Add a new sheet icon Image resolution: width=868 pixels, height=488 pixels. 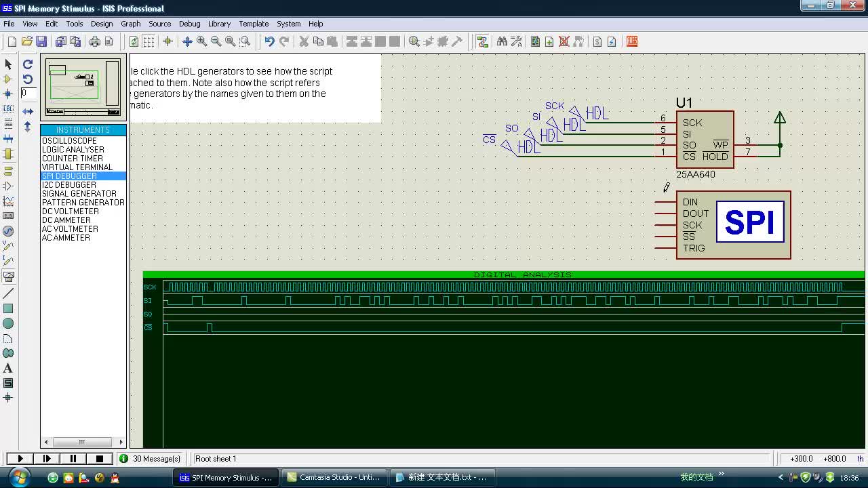click(x=549, y=41)
